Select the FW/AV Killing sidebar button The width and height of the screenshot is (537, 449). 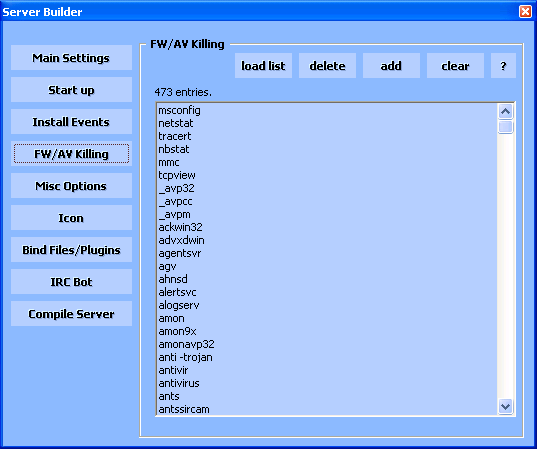(x=71, y=154)
